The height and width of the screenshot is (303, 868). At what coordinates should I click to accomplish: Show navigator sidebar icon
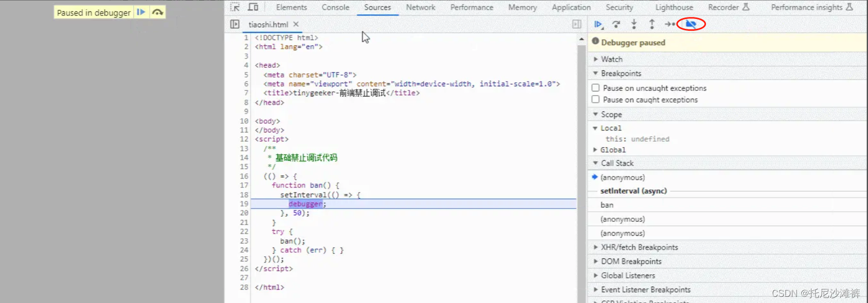pyautogui.click(x=234, y=24)
